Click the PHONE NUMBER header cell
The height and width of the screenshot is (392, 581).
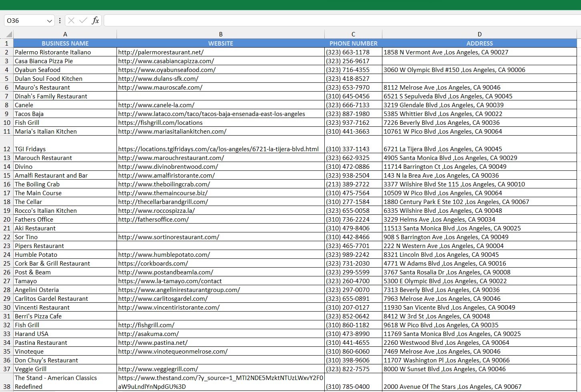pos(354,43)
